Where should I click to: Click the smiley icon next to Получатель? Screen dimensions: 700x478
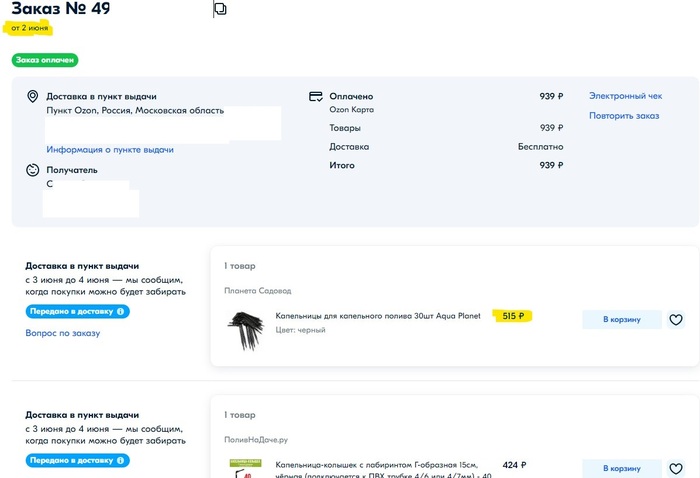pos(32,170)
